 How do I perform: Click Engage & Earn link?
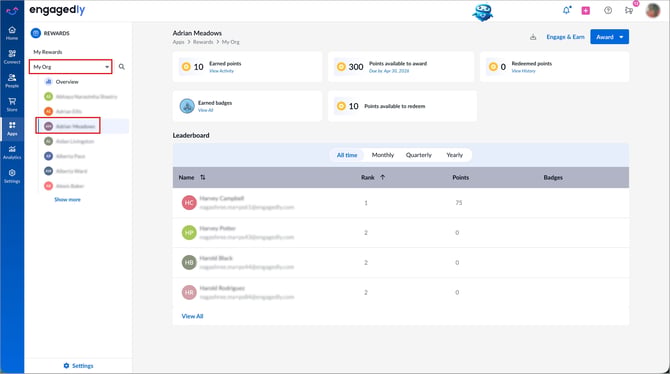[x=565, y=37]
